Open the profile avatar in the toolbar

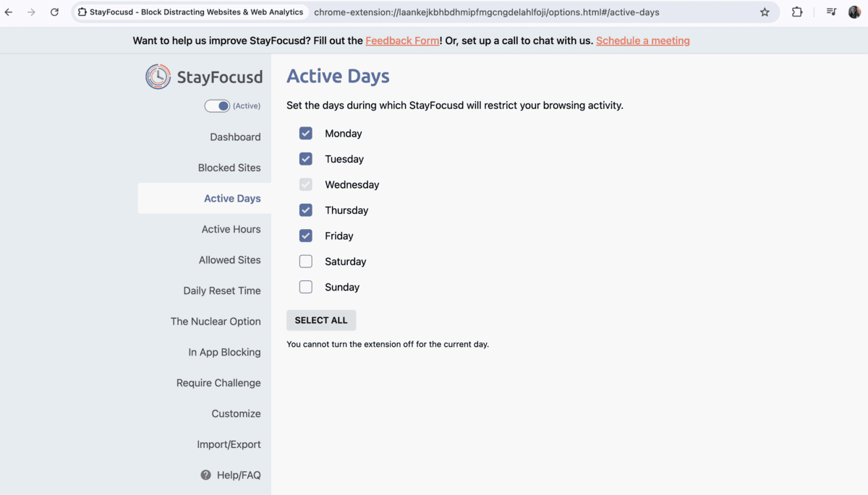tap(855, 12)
